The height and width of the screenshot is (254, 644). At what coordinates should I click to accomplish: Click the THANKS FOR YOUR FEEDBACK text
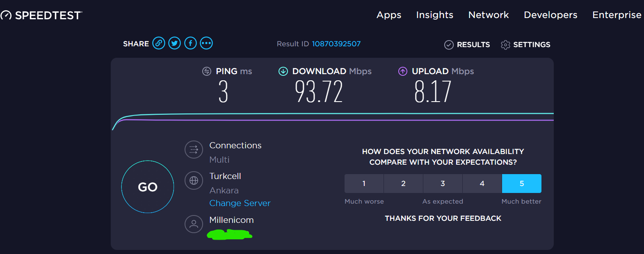(x=443, y=218)
